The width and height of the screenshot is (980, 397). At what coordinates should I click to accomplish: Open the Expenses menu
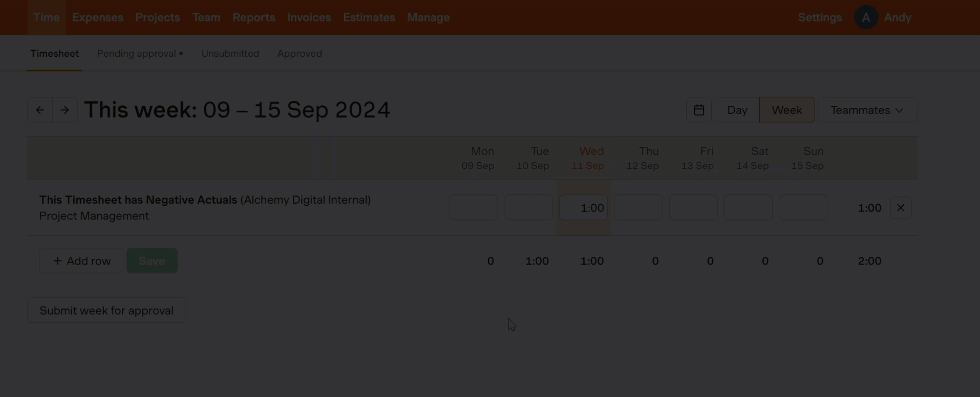98,17
